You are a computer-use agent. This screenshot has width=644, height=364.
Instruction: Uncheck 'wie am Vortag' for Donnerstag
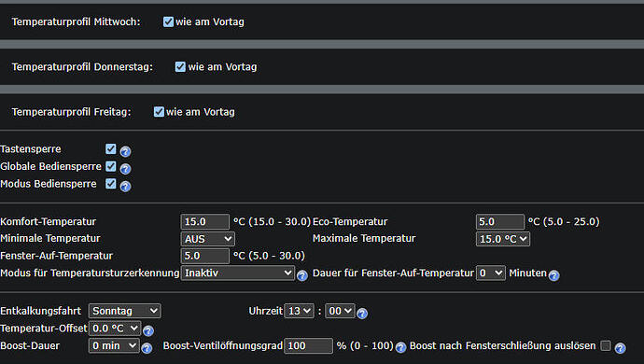coord(180,66)
